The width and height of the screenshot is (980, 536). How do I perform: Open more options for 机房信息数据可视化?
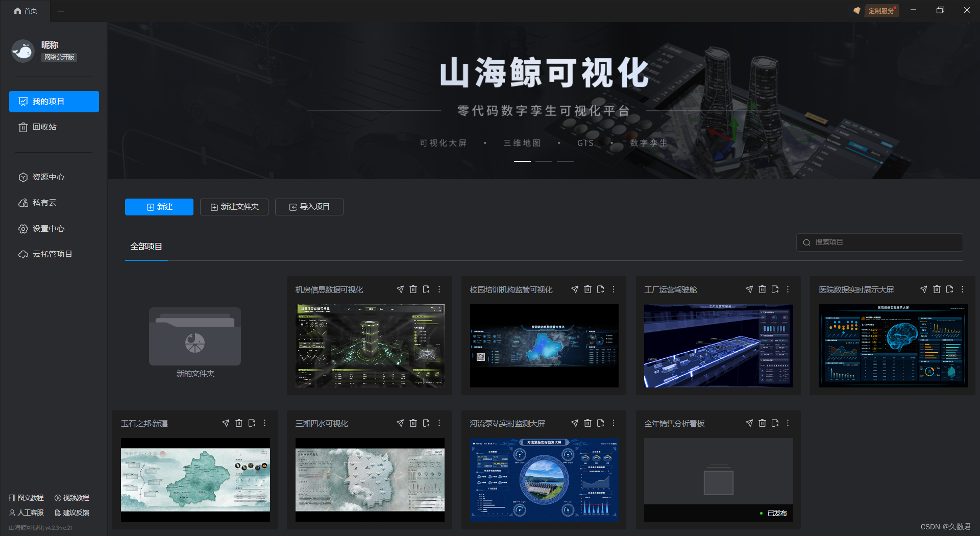tap(439, 289)
